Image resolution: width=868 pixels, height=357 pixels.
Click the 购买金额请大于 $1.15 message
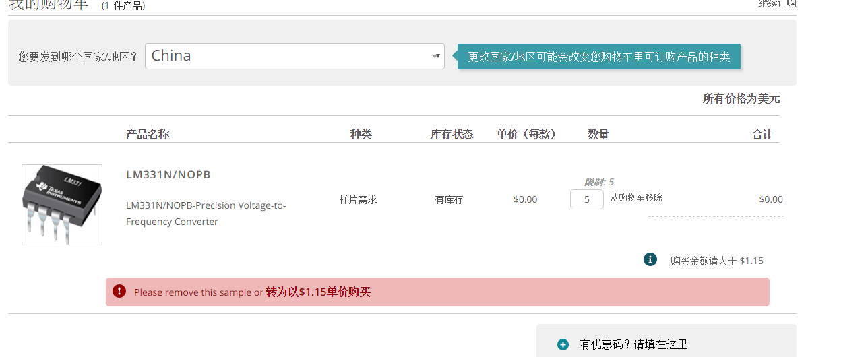[x=717, y=261]
